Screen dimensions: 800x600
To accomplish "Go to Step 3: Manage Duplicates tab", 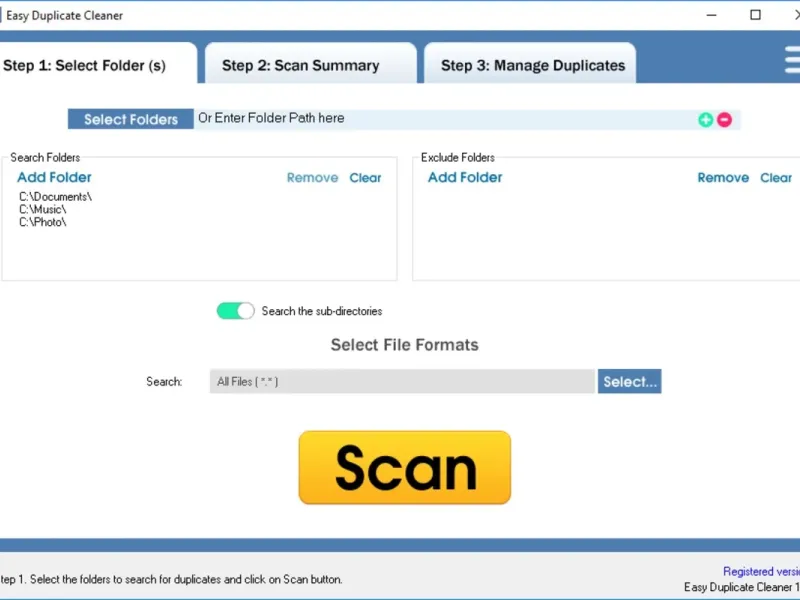I will point(530,63).
